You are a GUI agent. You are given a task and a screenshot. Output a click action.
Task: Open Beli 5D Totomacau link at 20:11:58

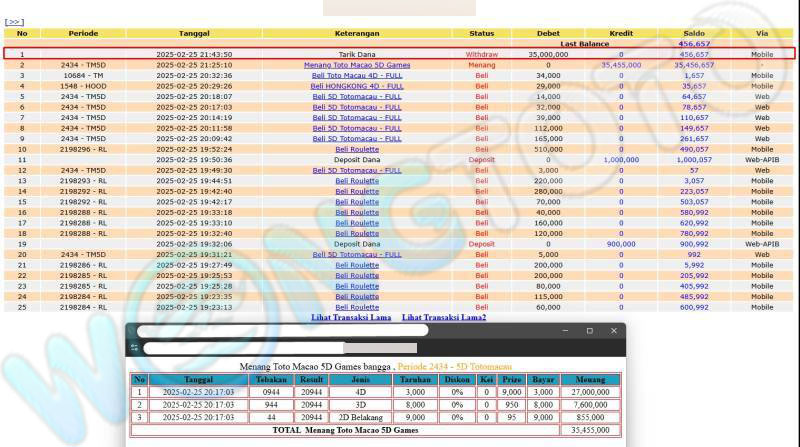coord(357,128)
